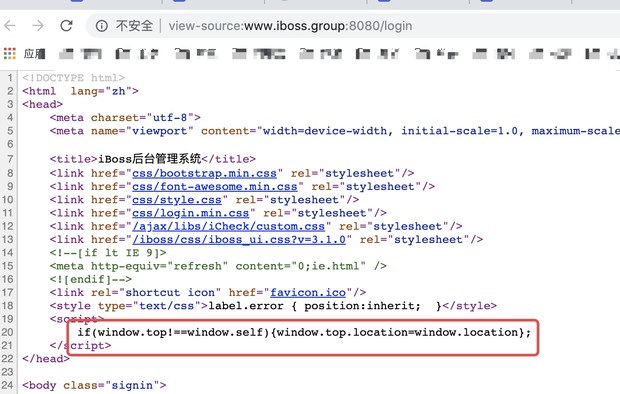The height and width of the screenshot is (394, 620).
Task: Click the site info circle icon
Action: 102,26
